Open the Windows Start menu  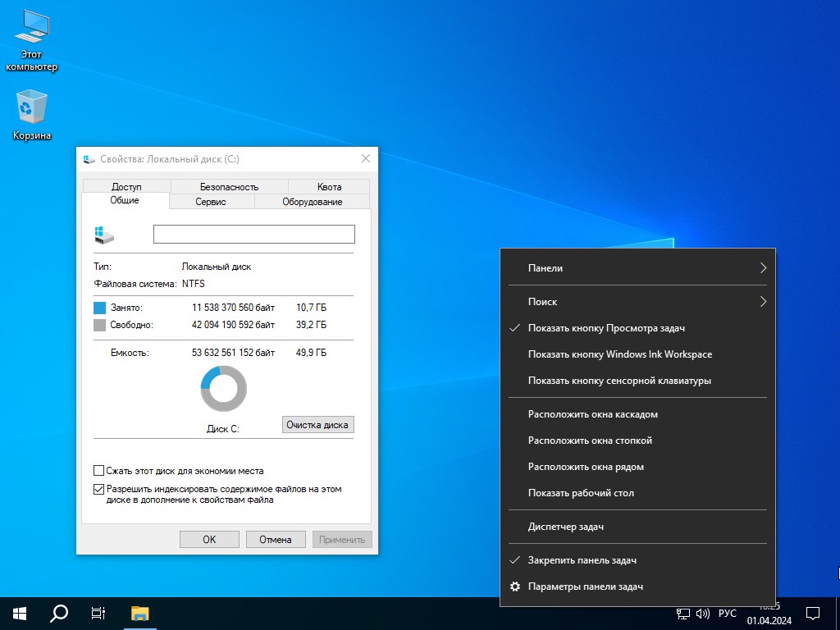20,613
